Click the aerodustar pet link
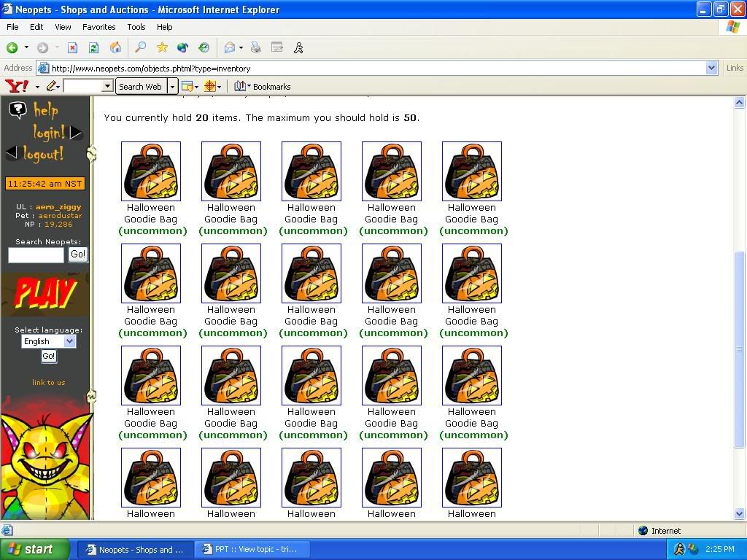The width and height of the screenshot is (747, 560). click(x=60, y=215)
